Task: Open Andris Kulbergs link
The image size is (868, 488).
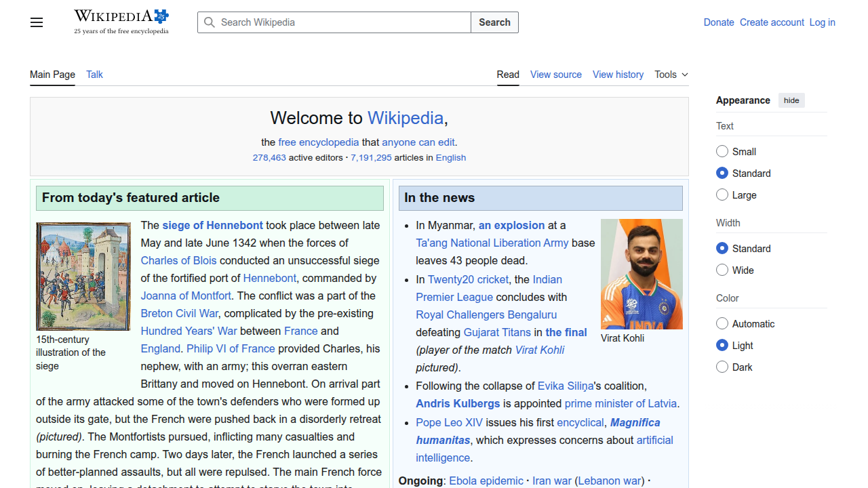Action: tap(458, 403)
